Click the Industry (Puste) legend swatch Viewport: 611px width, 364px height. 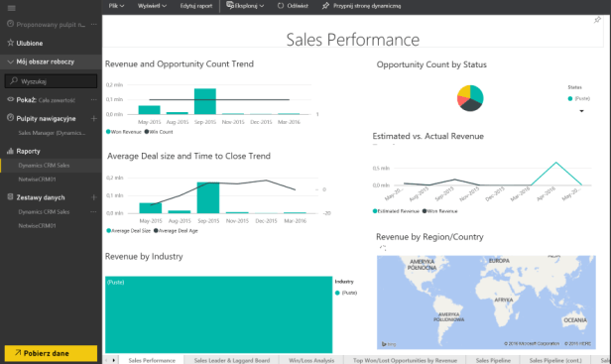coord(337,293)
